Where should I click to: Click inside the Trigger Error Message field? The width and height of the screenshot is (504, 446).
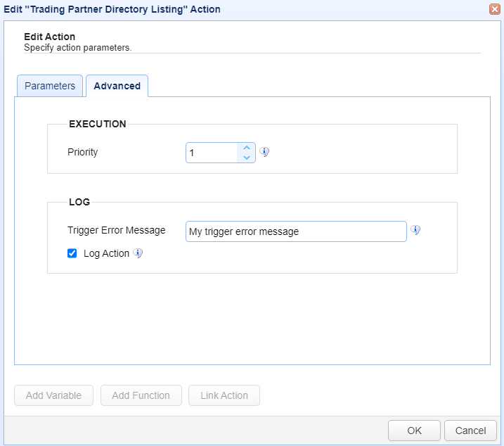[296, 231]
